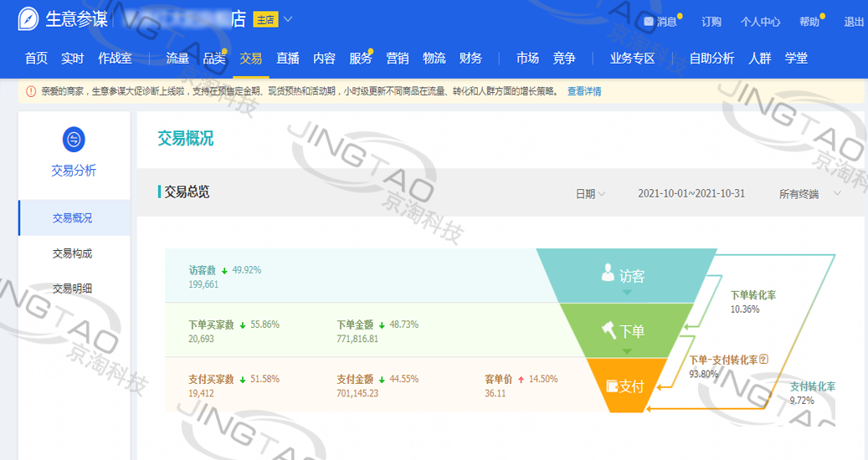The height and width of the screenshot is (460, 868).
Task: Go to the 竞争 tab
Action: tap(564, 58)
